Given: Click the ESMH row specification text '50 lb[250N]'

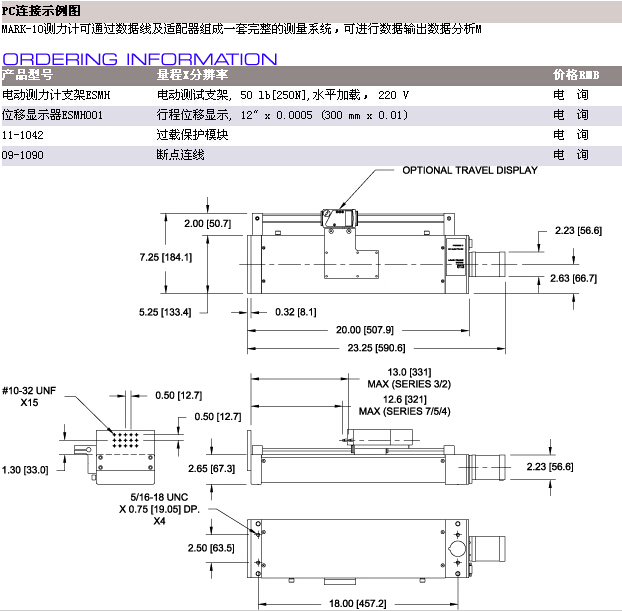Looking at the screenshot, I should (275, 95).
